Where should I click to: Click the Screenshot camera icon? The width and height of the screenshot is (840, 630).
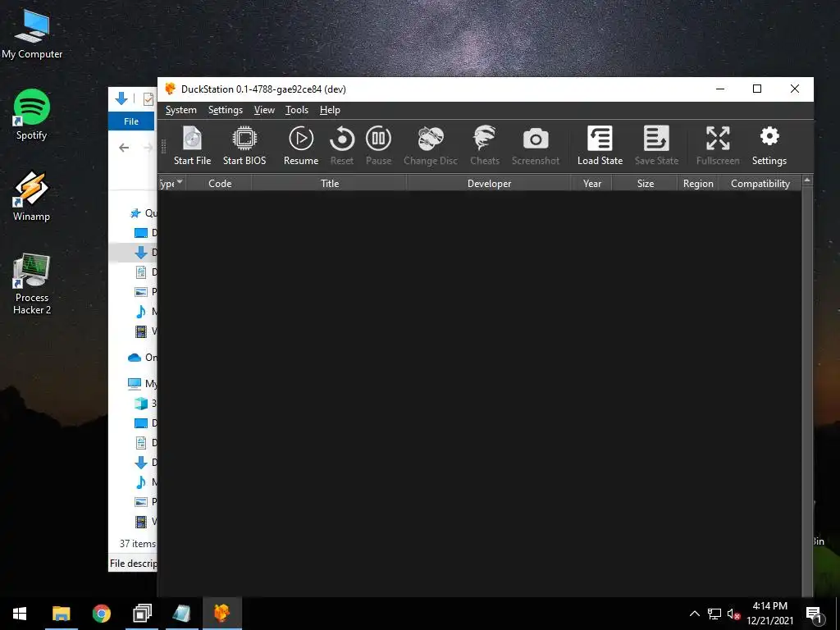535,145
